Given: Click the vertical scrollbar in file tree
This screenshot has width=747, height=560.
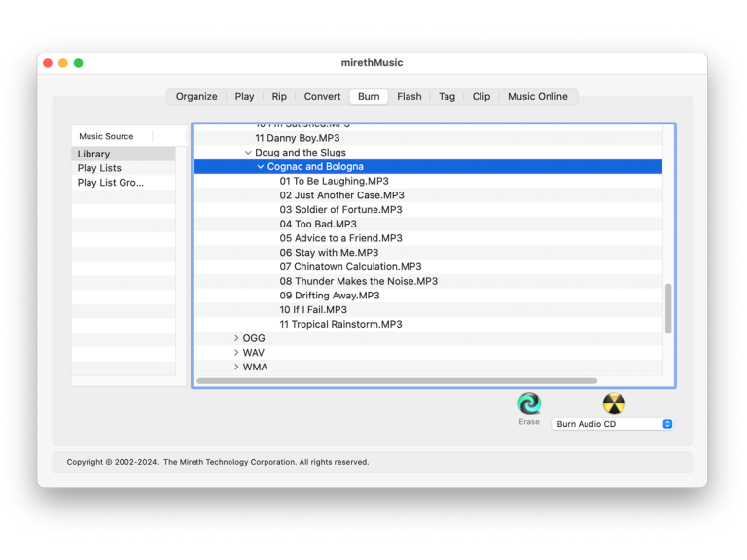Looking at the screenshot, I should [667, 308].
